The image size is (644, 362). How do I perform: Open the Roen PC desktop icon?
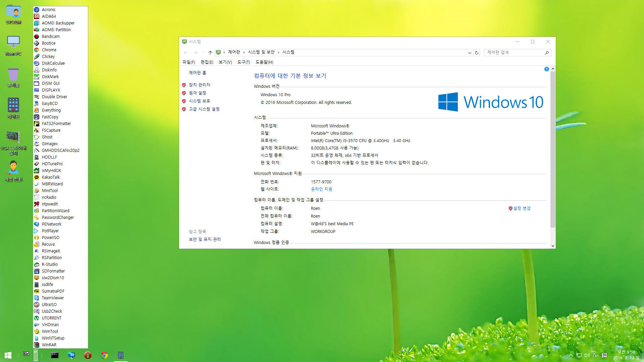(13, 46)
